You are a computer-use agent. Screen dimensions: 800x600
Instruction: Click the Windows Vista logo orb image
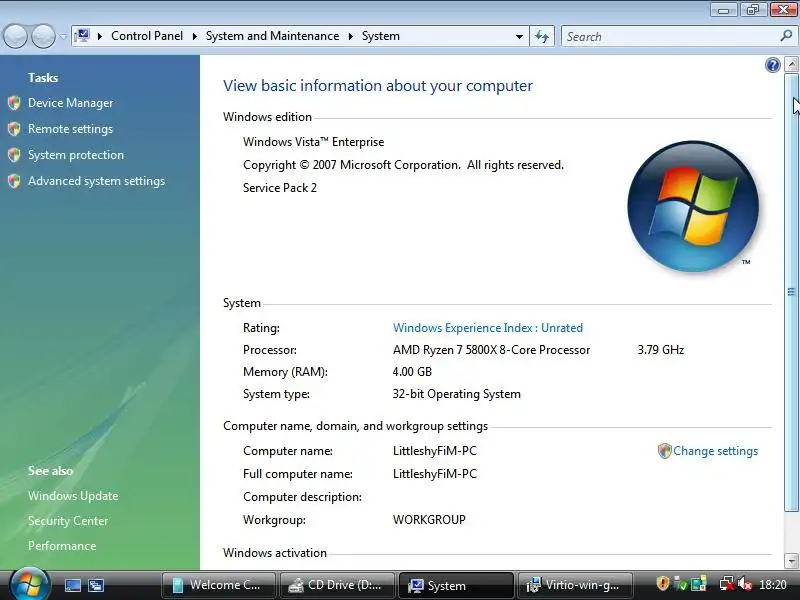[693, 206]
